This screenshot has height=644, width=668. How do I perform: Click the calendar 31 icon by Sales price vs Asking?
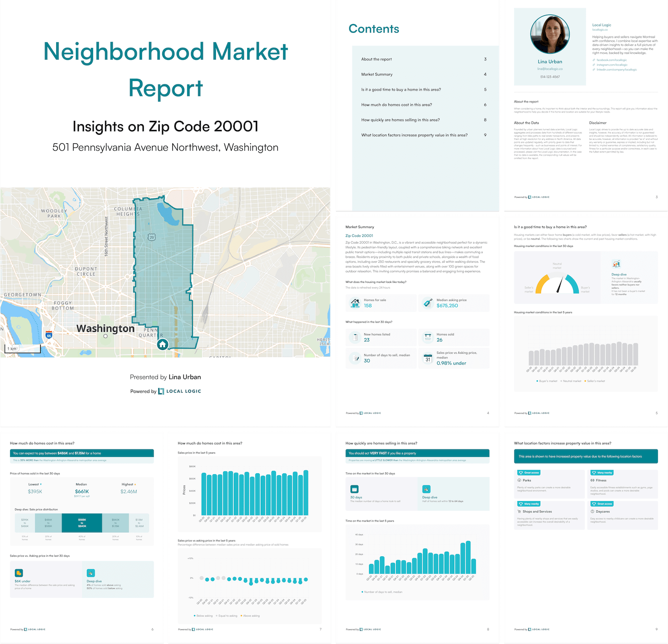click(428, 358)
